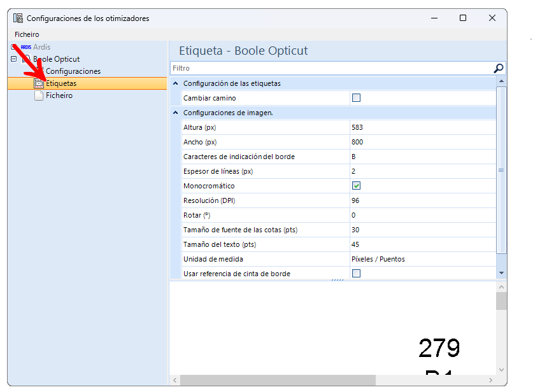This screenshot has width=533, height=392.
Task: Open the Ficheiro menu
Action: click(27, 34)
